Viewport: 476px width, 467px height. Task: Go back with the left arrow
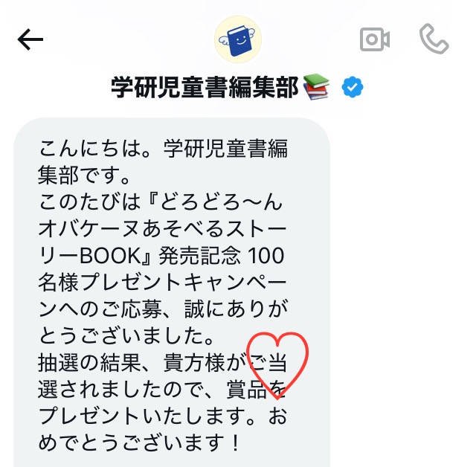[30, 39]
